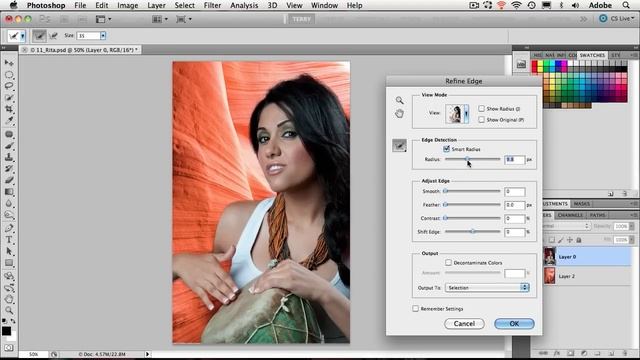Image resolution: width=640 pixels, height=360 pixels.
Task: Click the Feather slider track
Action: pyautogui.click(x=473, y=204)
